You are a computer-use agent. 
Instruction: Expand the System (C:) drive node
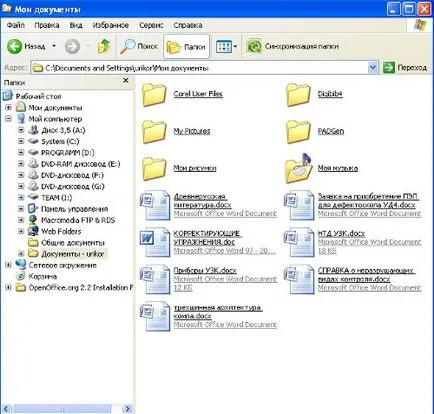coord(21,141)
